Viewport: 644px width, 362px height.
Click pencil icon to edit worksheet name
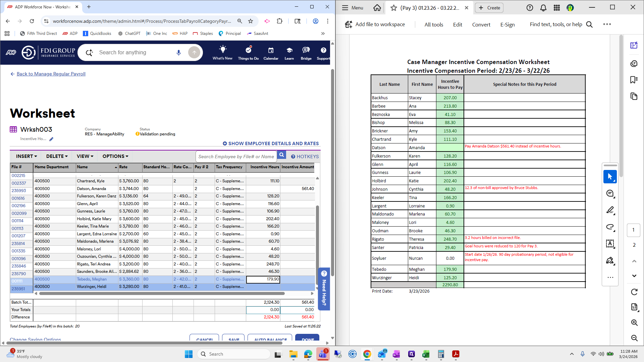51,139
